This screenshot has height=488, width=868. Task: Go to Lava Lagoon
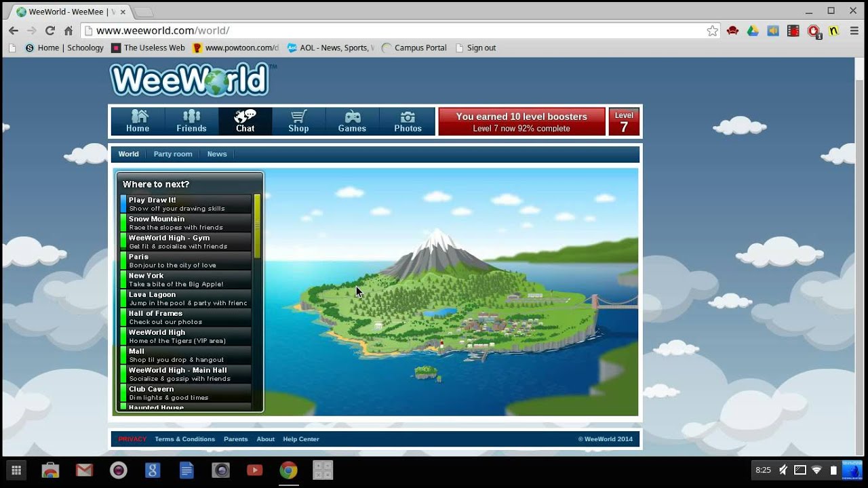click(x=186, y=299)
